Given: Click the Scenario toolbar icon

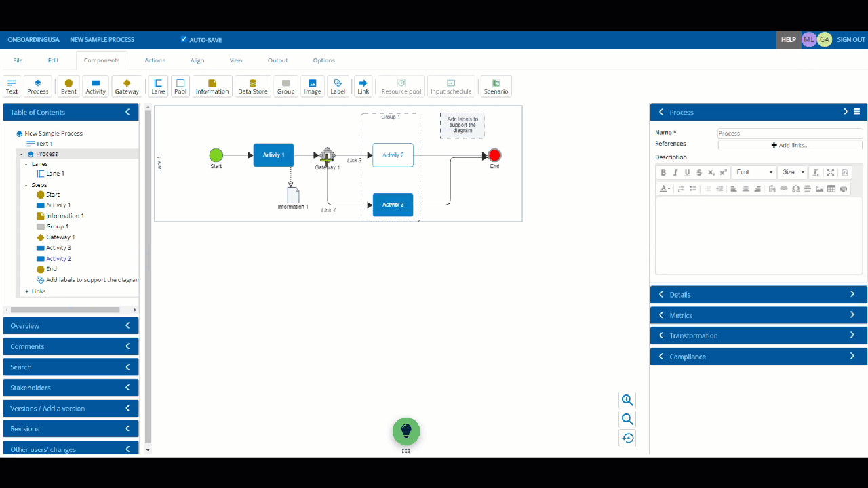Looking at the screenshot, I should tap(496, 86).
